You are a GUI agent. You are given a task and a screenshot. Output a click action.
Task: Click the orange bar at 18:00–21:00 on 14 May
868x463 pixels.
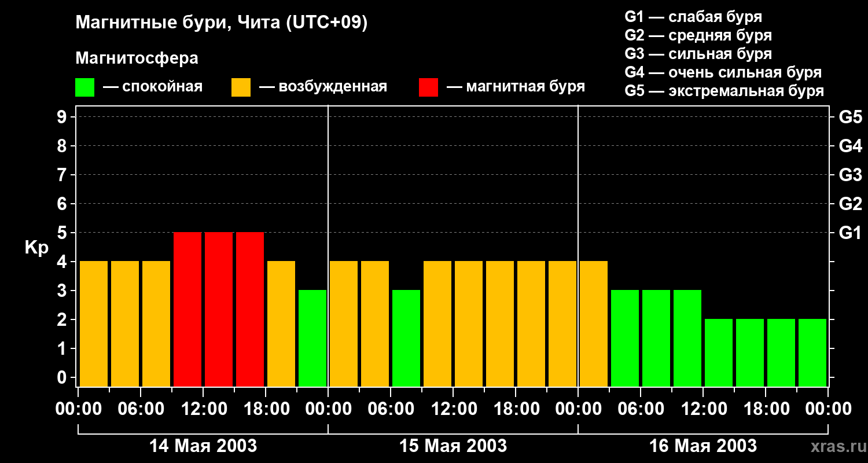click(281, 324)
